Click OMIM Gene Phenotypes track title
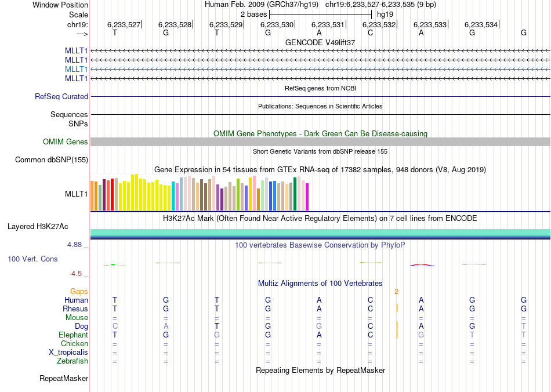This screenshot has height=392, width=551. pos(320,134)
